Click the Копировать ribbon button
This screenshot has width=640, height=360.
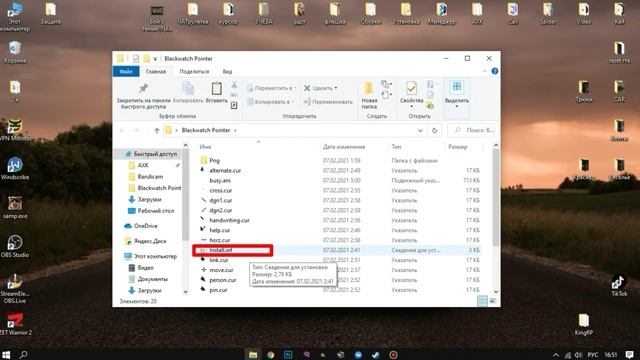tap(188, 92)
